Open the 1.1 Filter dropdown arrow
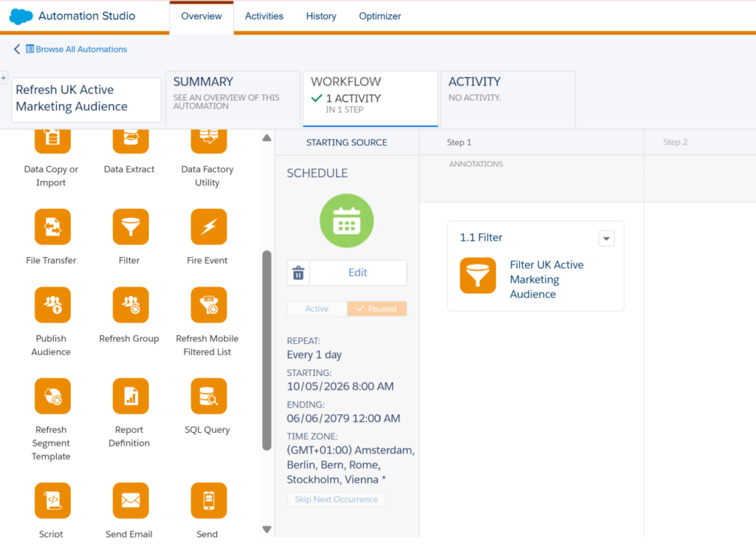This screenshot has height=548, width=756. [606, 239]
